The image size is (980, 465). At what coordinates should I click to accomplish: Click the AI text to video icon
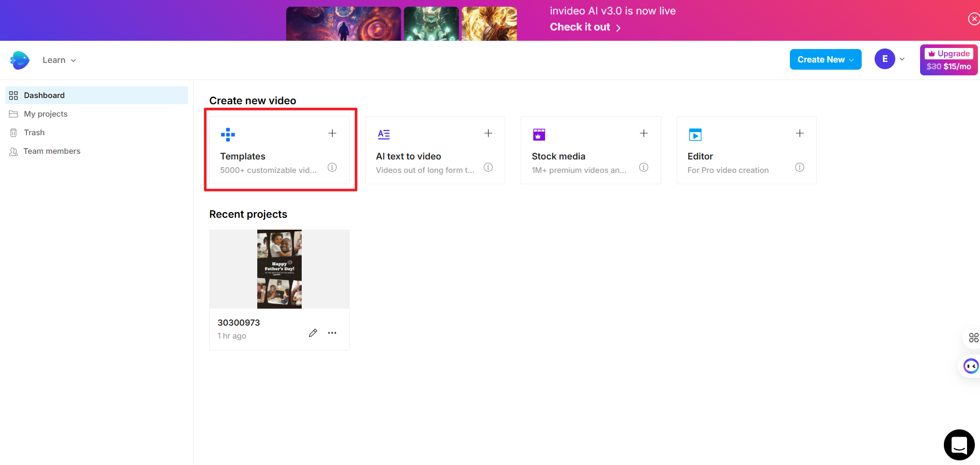(x=384, y=134)
